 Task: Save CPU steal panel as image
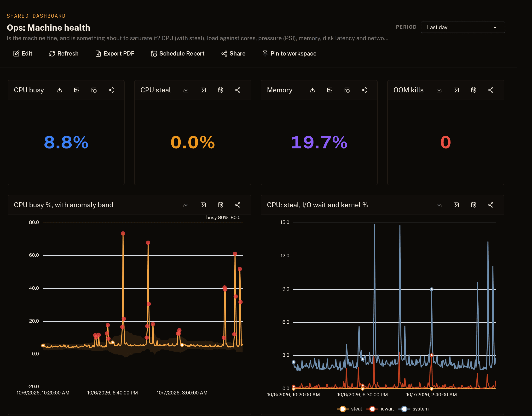coord(203,90)
